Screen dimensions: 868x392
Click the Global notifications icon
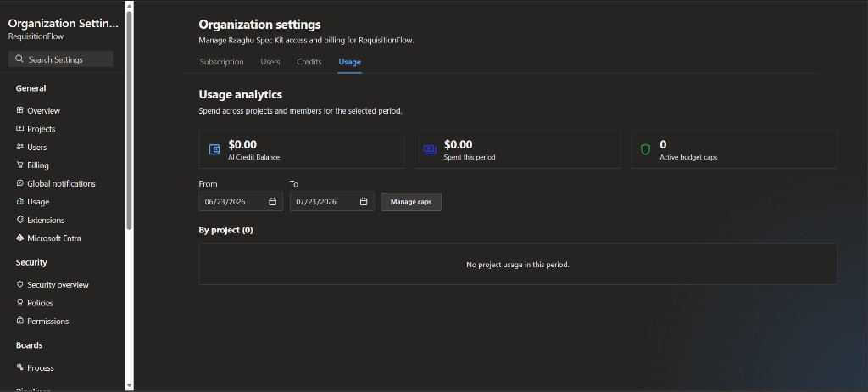(x=20, y=183)
